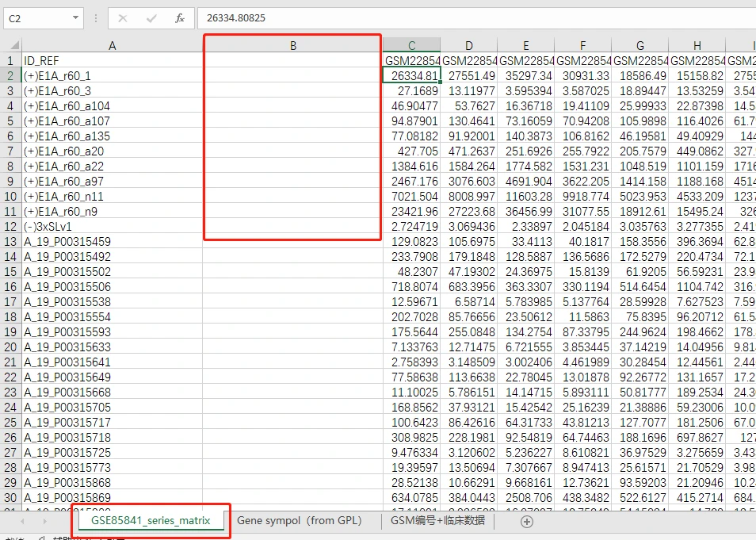Click cell containing (+)E1A_r60_a107
Viewport: 756px width, 540px height.
pos(112,121)
